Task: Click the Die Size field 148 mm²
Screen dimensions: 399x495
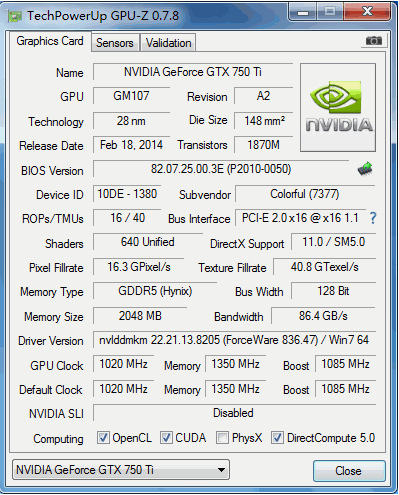Action: (x=263, y=121)
